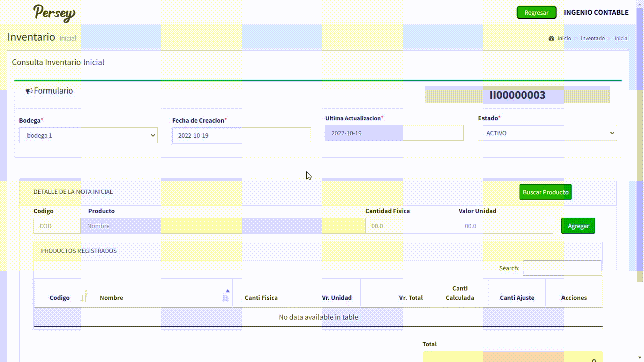Viewport: 644px width, 362px height.
Task: Click the Formulario megaphone icon
Action: click(x=29, y=91)
